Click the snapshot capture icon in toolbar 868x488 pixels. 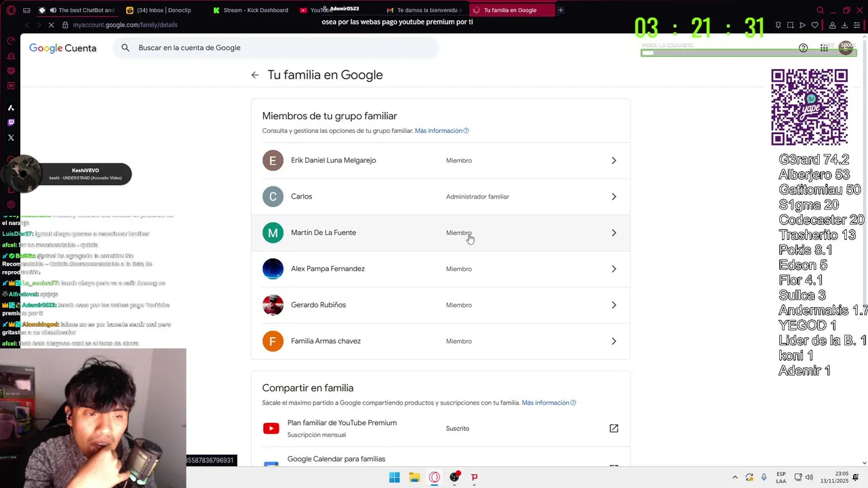[790, 25]
